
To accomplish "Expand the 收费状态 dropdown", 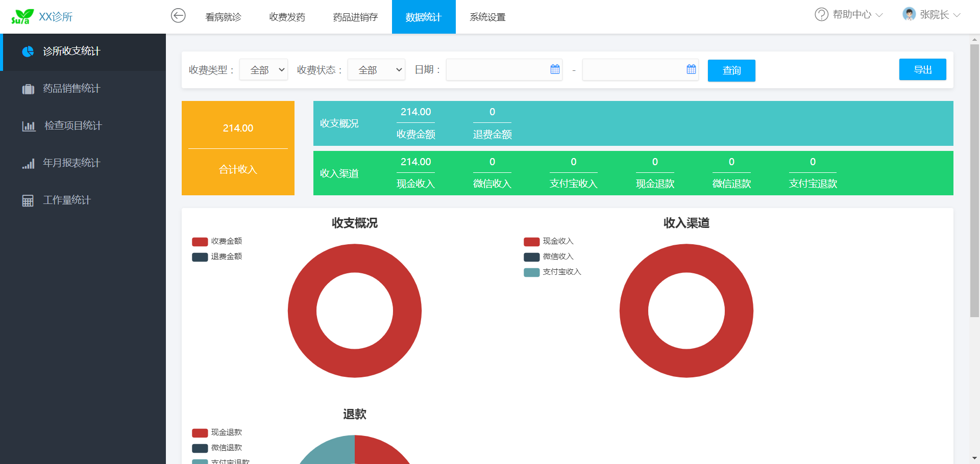I will [x=376, y=70].
